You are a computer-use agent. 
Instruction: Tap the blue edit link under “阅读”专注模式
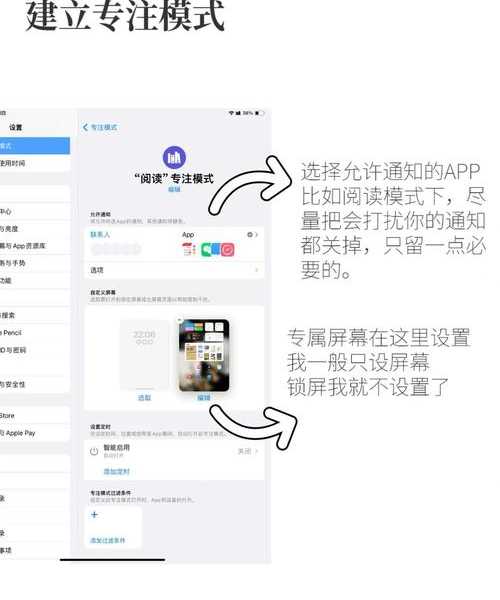click(x=174, y=189)
